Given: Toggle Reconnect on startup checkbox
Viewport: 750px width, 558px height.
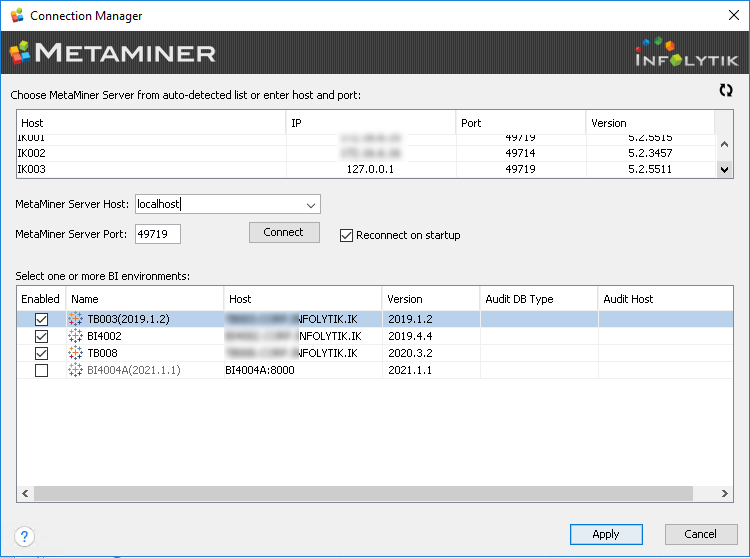Looking at the screenshot, I should click(x=346, y=235).
